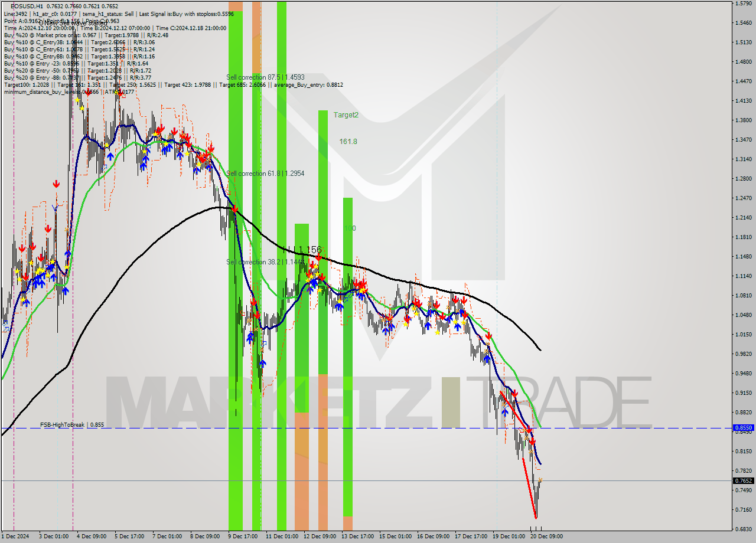Screen dimensions: 756x543
Task: Click the 'Buy %10 @ C_Entry61' line
Action: click(79, 49)
